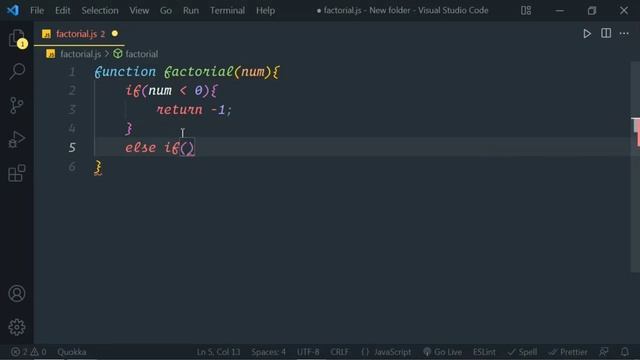Click line number 6 in gutter
Viewport: 640px width, 360px height.
[72, 167]
